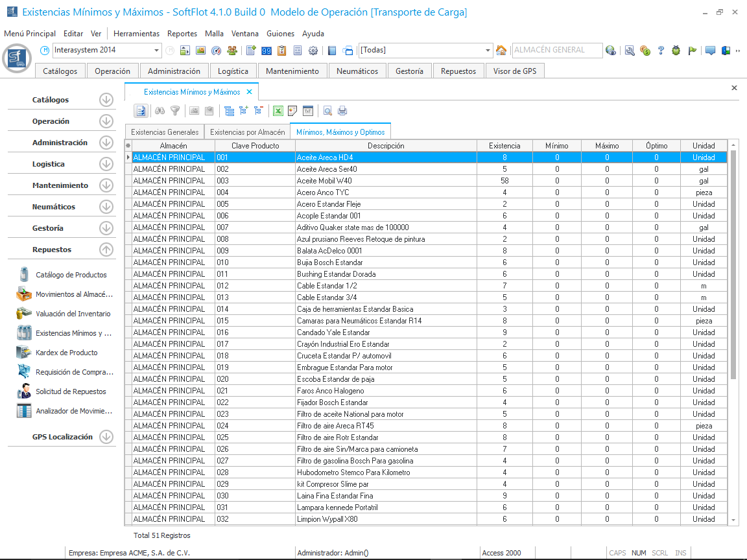Click the funnel filter icon
Image resolution: width=747 pixels, height=560 pixels.
pos(174,111)
